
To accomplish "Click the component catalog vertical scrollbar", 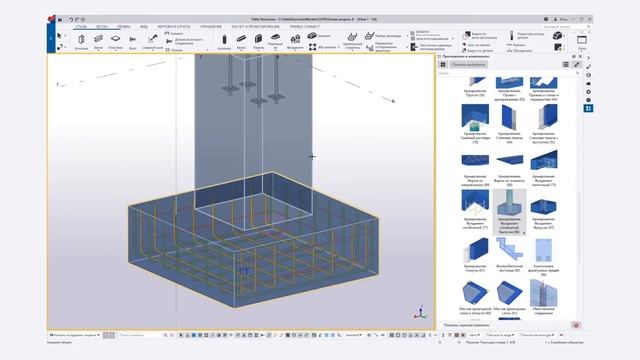I will point(579,229).
